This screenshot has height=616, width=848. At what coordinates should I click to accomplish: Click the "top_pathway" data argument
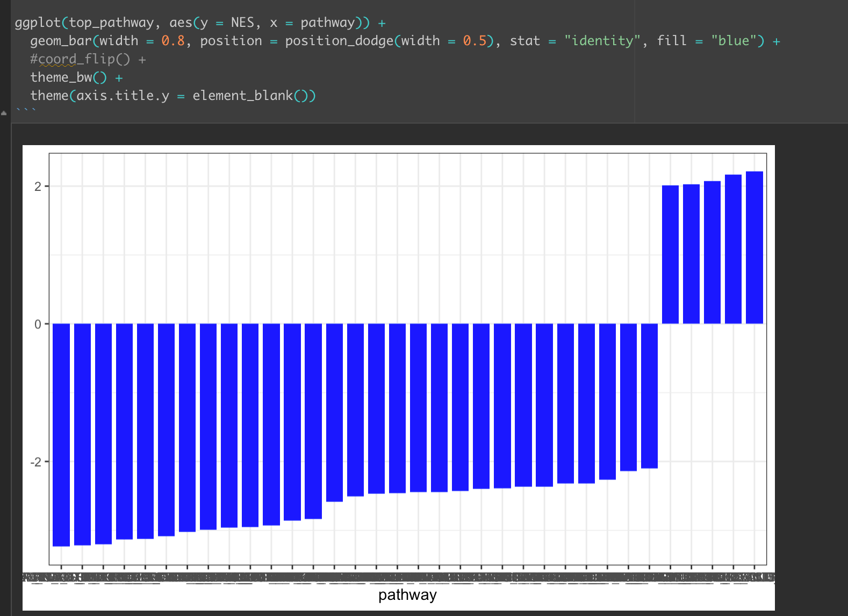[111, 23]
